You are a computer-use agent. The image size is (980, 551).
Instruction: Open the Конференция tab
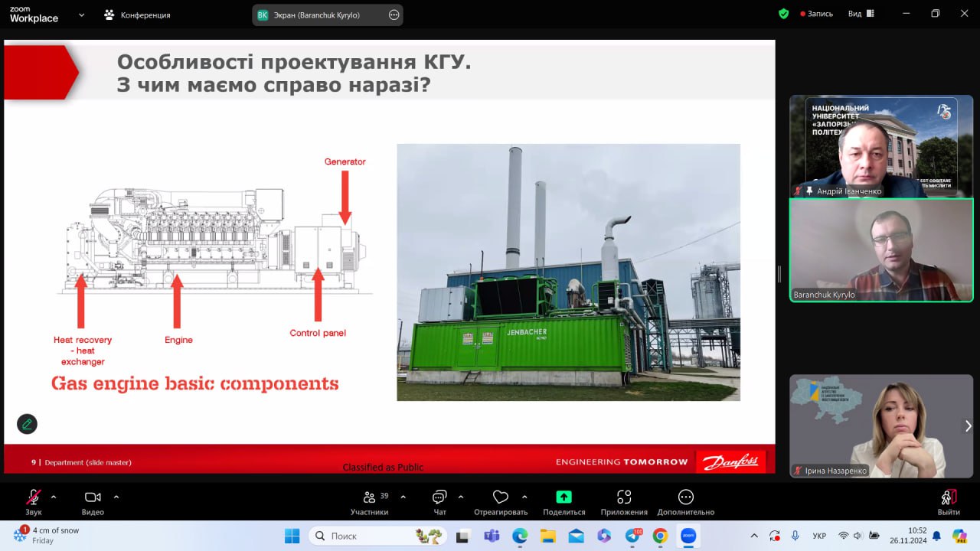(138, 15)
